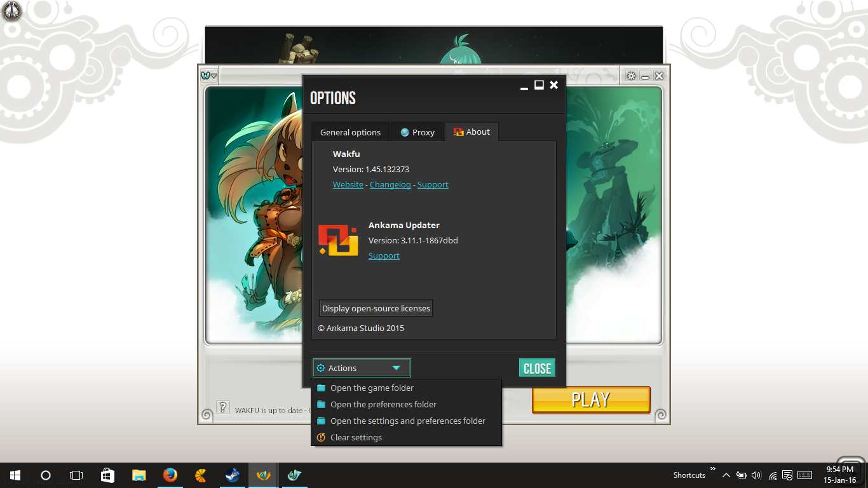Click the yellow PLAY button
This screenshot has height=488, width=868.
click(x=591, y=400)
